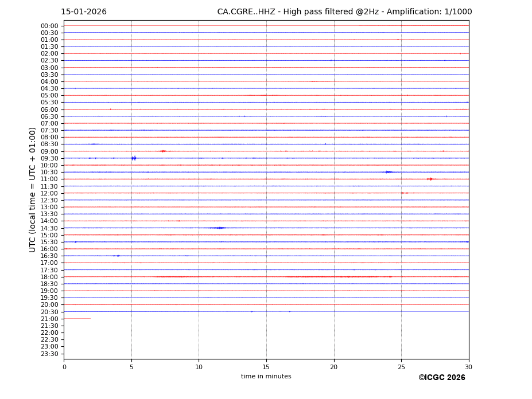Click the 25 tick on the minutes axis
Image resolution: width=532 pixels, height=399 pixels.
click(401, 367)
